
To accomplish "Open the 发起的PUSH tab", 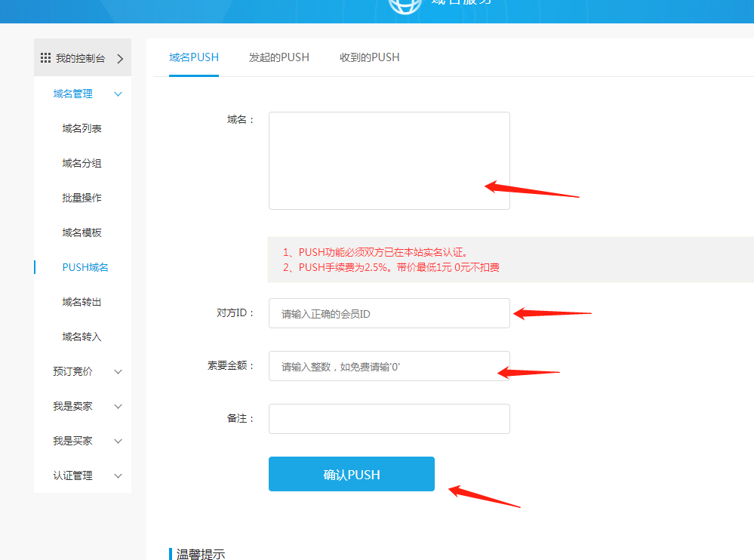I will coord(279,57).
